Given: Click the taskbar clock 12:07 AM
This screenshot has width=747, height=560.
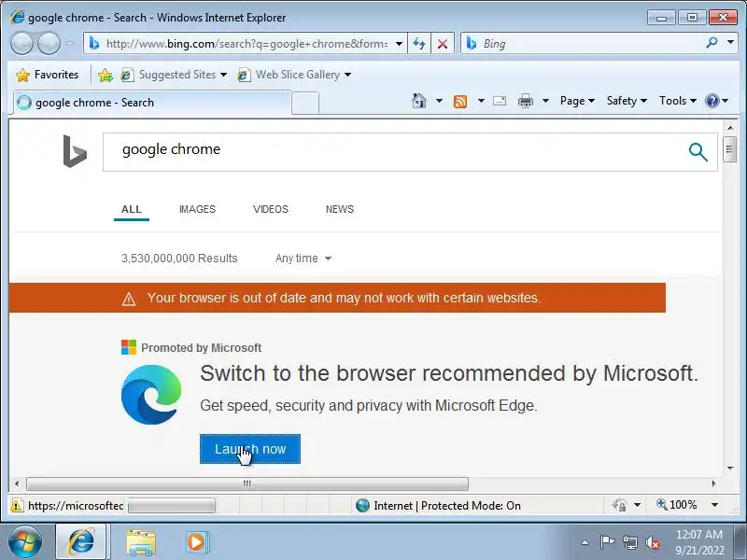Looking at the screenshot, I should click(698, 542).
